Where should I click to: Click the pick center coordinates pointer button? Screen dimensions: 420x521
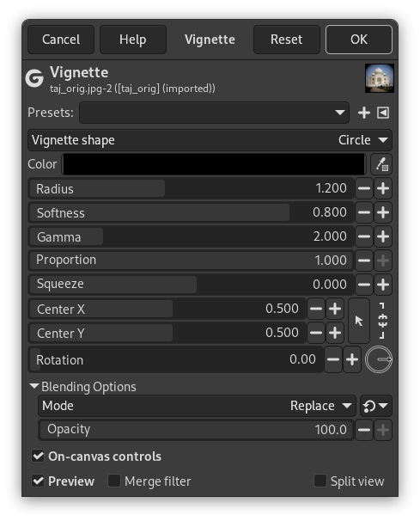coord(358,321)
